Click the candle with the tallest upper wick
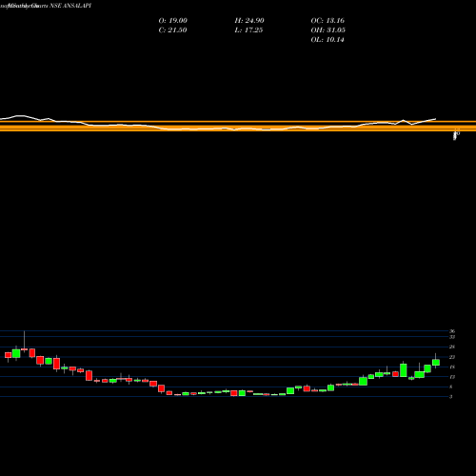Screen dimensions: 476x476 coord(24,349)
